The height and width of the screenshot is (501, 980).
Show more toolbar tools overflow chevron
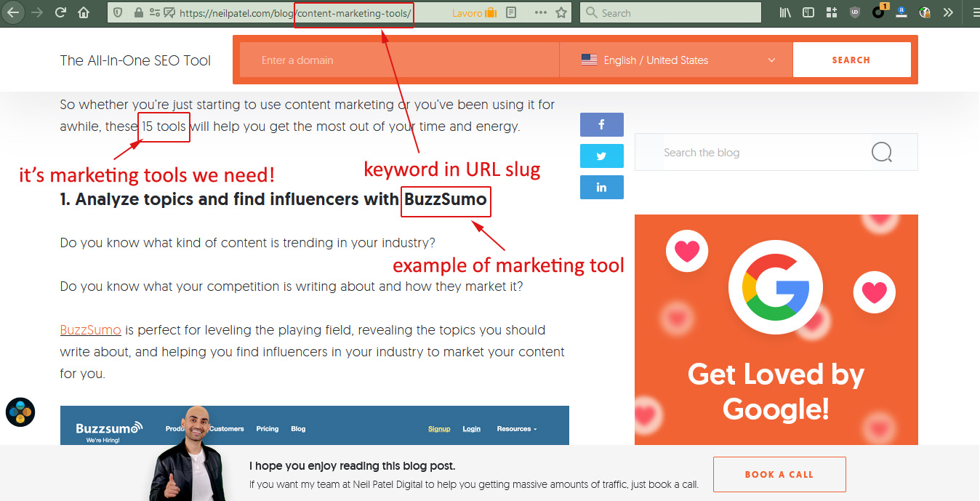(x=948, y=12)
